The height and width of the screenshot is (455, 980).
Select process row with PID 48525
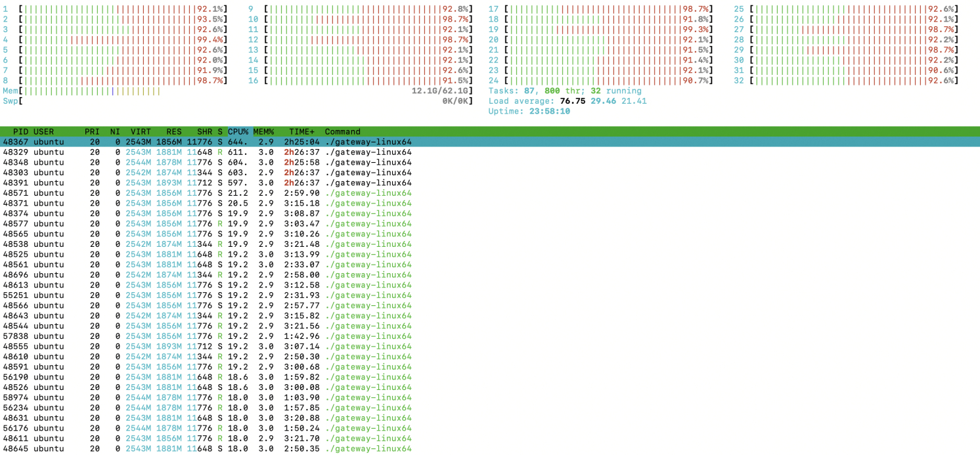pyautogui.click(x=490, y=254)
